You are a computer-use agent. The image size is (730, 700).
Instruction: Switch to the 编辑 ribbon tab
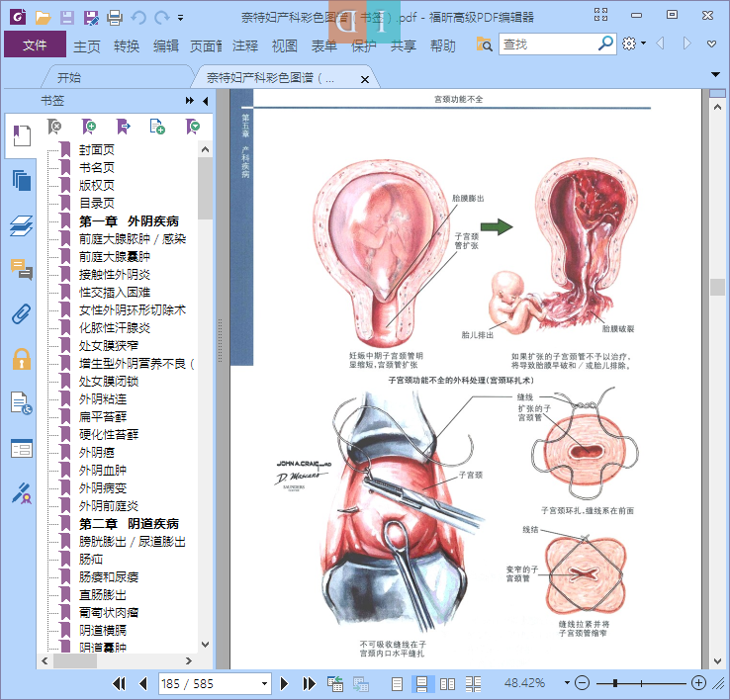click(x=166, y=46)
